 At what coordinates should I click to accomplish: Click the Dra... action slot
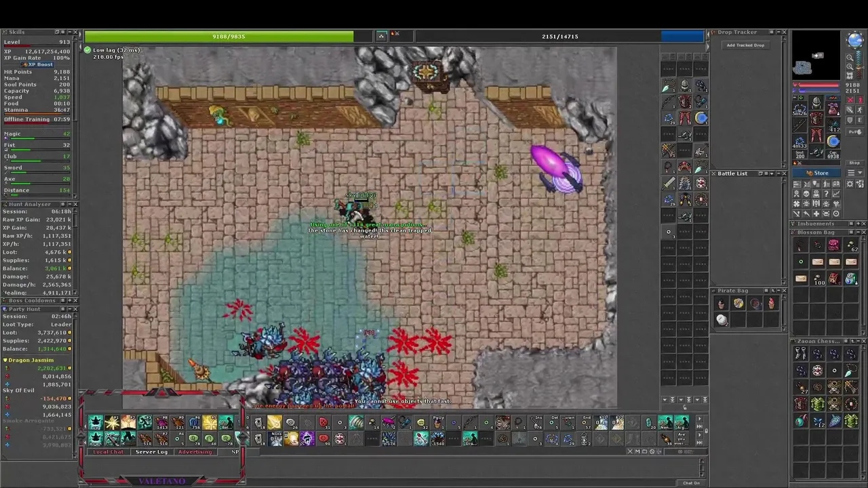tap(469, 439)
